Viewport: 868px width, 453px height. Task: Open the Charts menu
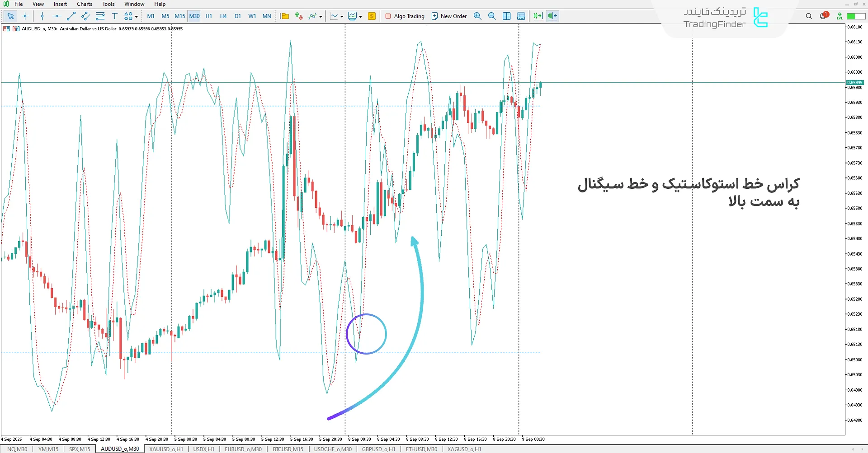[x=84, y=4]
